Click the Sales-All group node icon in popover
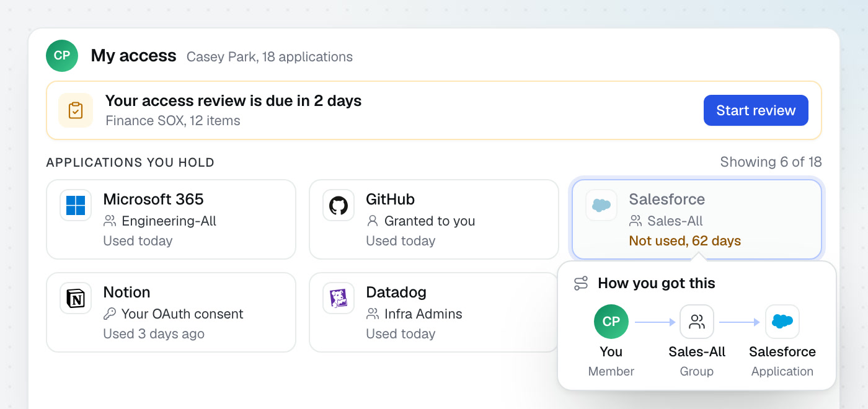This screenshot has width=868, height=409. (x=697, y=322)
